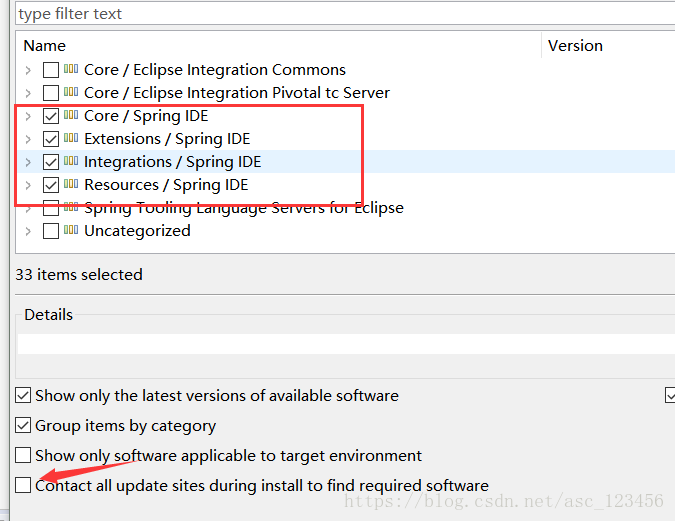Screen dimensions: 675x521
Task: Expand the Extensions / Spring IDE node
Action: click(28, 139)
